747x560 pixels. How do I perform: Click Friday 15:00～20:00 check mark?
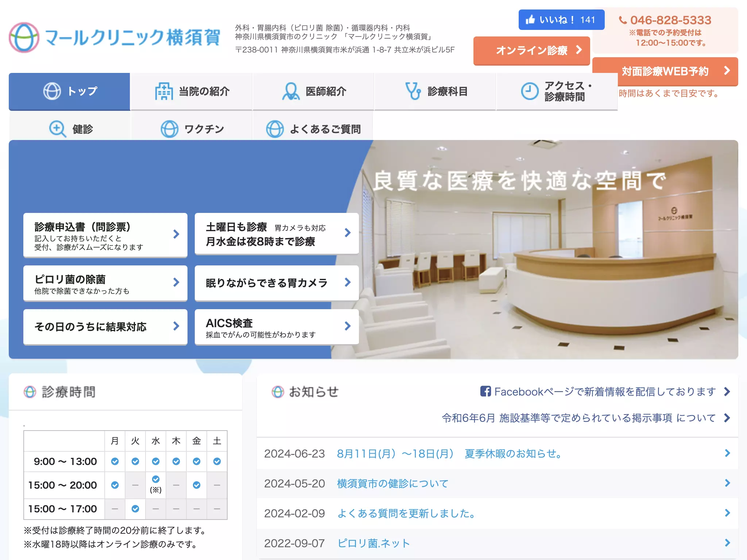click(197, 485)
